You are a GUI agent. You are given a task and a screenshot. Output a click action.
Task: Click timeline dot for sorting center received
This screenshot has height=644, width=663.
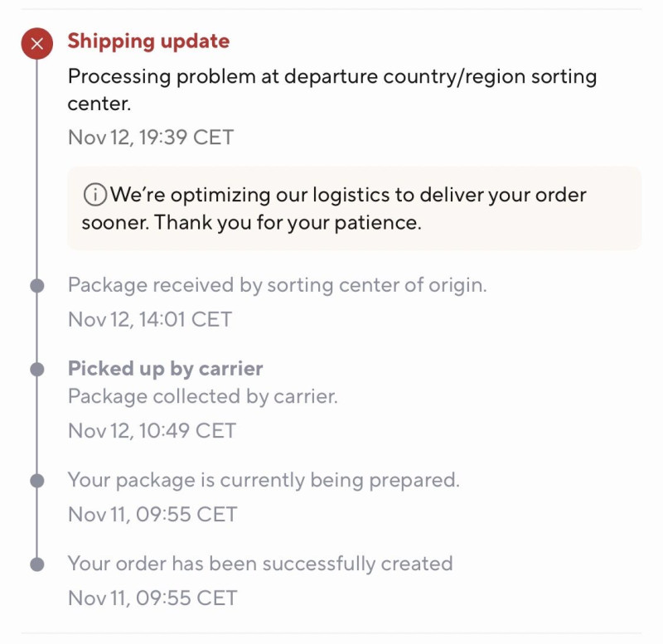36,286
